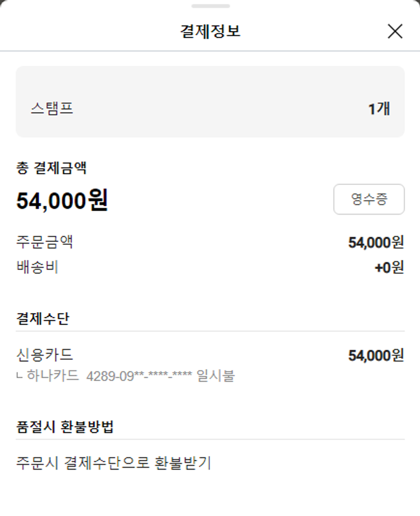Screen dimensions: 420x516
Task: Click the 품절시 환불방법 heading
Action: (x=66, y=427)
